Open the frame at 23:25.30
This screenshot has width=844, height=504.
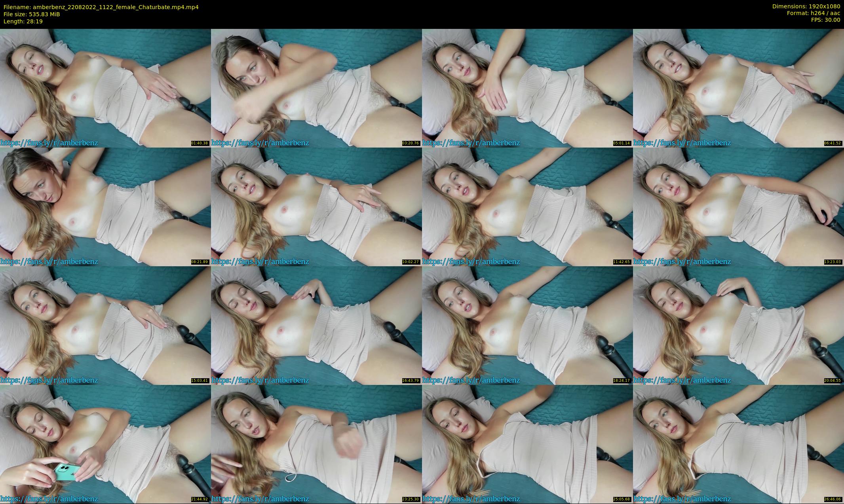(316, 444)
